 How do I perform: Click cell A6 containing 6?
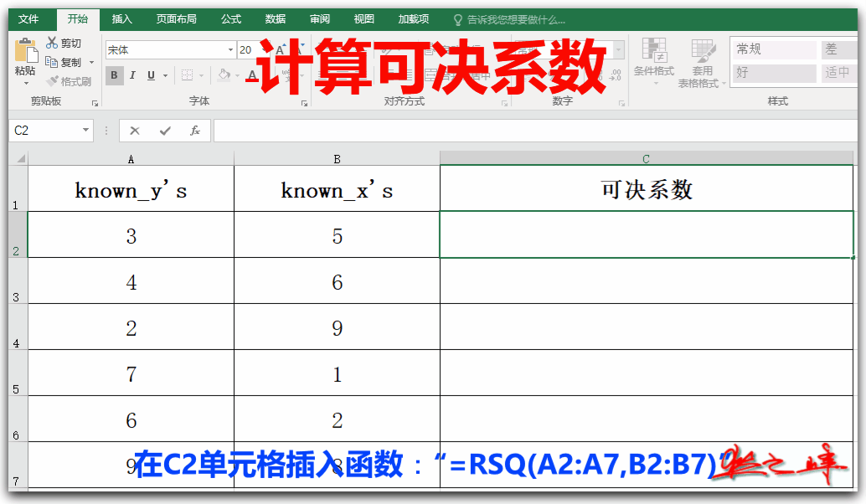pyautogui.click(x=131, y=419)
